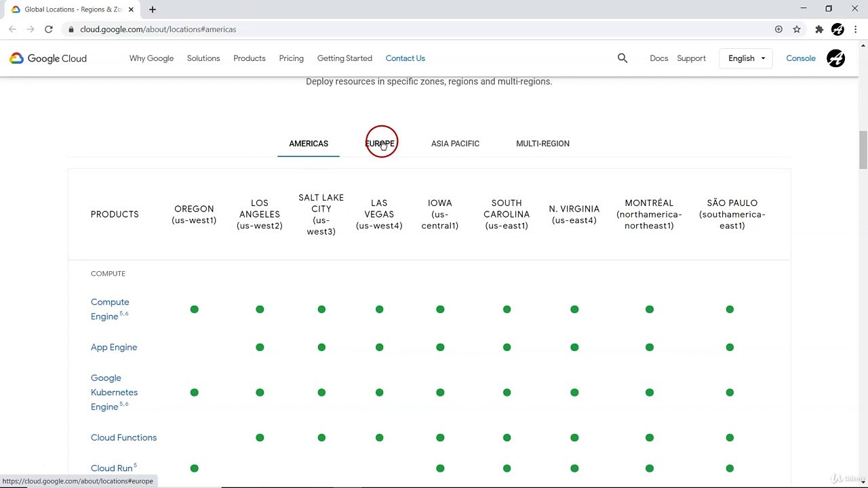This screenshot has height=488, width=868.
Task: Click the Google Cloud logo
Action: [x=48, y=58]
